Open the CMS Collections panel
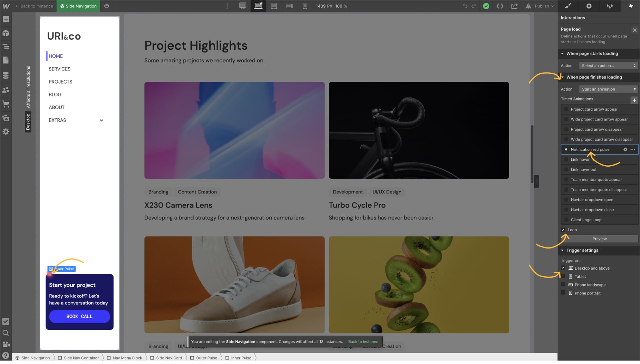640x364 pixels. [x=6, y=75]
